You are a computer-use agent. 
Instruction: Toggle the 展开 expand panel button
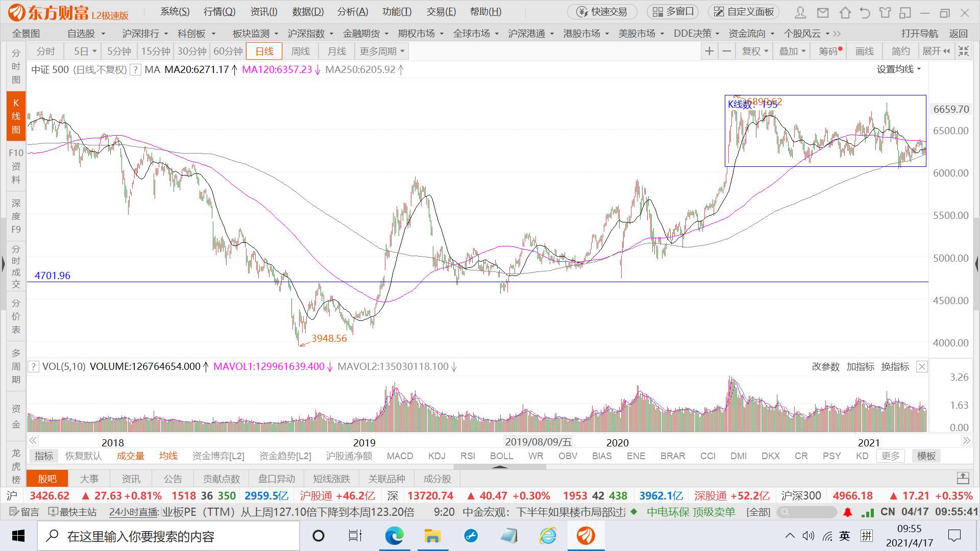(936, 51)
